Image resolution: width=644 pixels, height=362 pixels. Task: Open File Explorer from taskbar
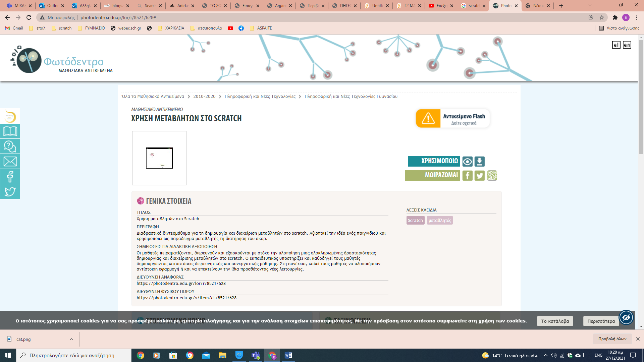pyautogui.click(x=223, y=355)
